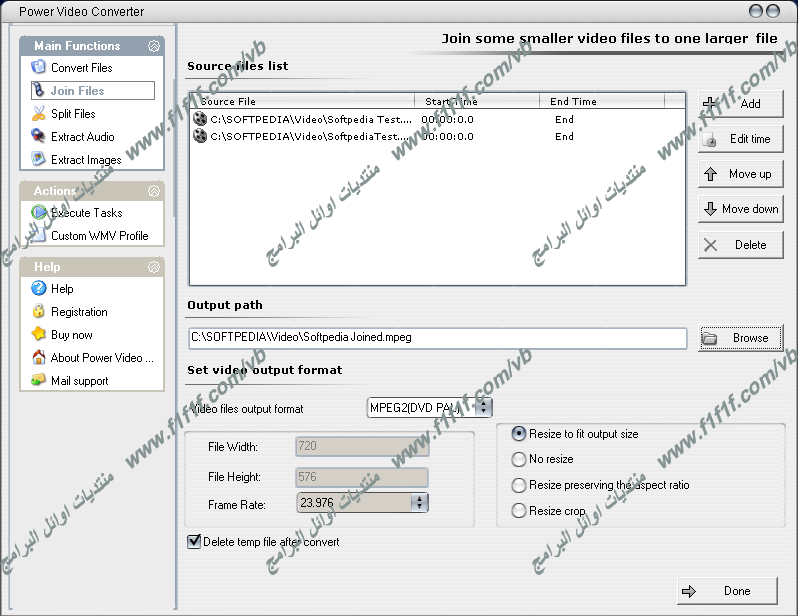The height and width of the screenshot is (616, 798).
Task: Click the output path text field
Action: pos(437,338)
